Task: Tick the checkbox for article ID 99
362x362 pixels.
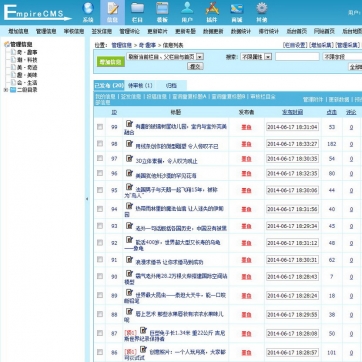Action: pos(100,127)
